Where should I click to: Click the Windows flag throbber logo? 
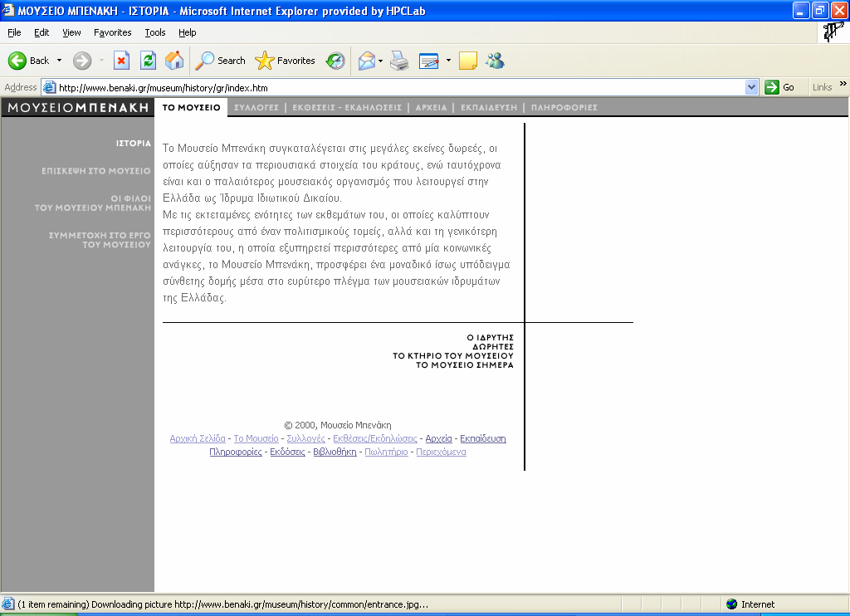(x=833, y=32)
